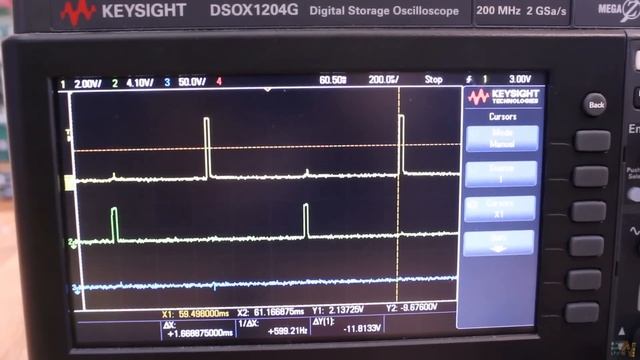Select the vertical dashed X2 cursor line

click(398, 194)
